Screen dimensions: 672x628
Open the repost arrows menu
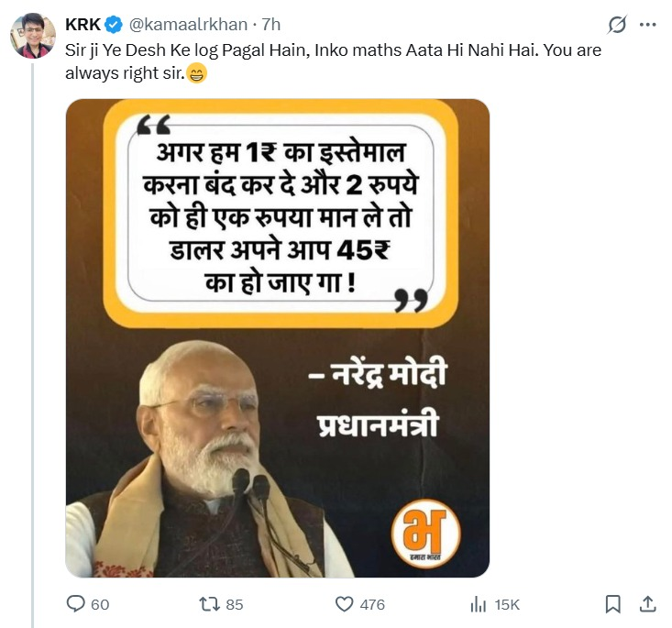point(208,604)
